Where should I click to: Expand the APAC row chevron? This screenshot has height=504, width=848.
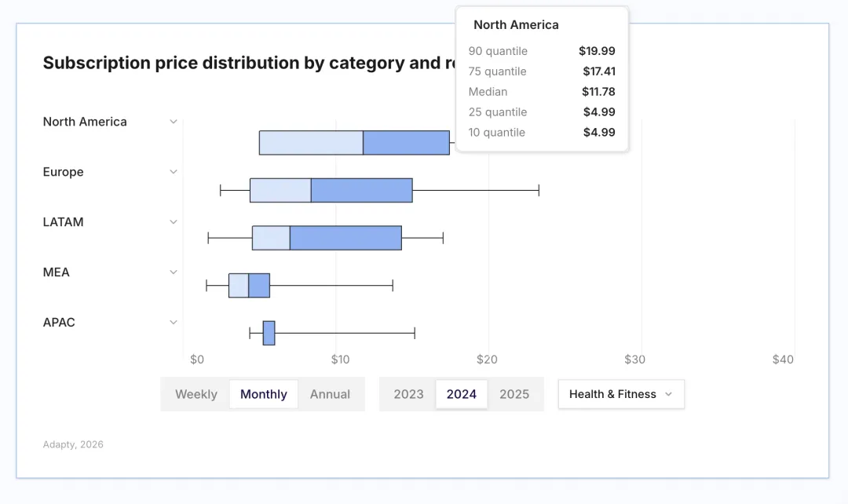coord(174,323)
